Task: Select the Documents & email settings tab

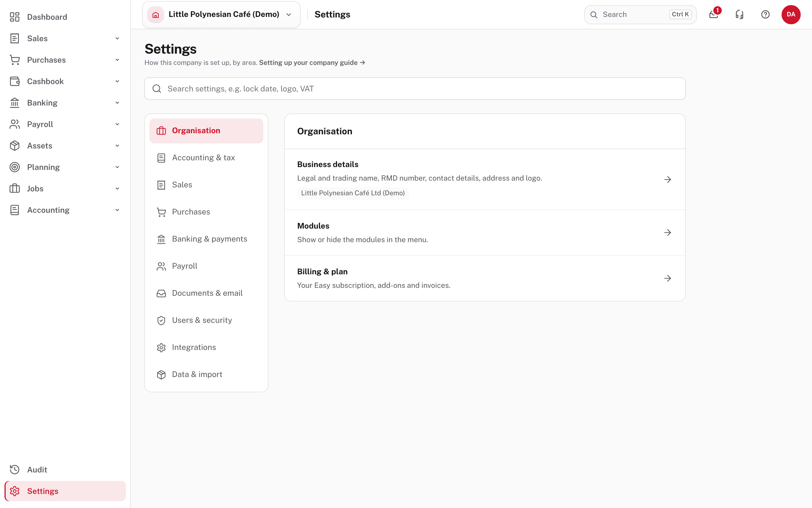Action: coord(206,293)
